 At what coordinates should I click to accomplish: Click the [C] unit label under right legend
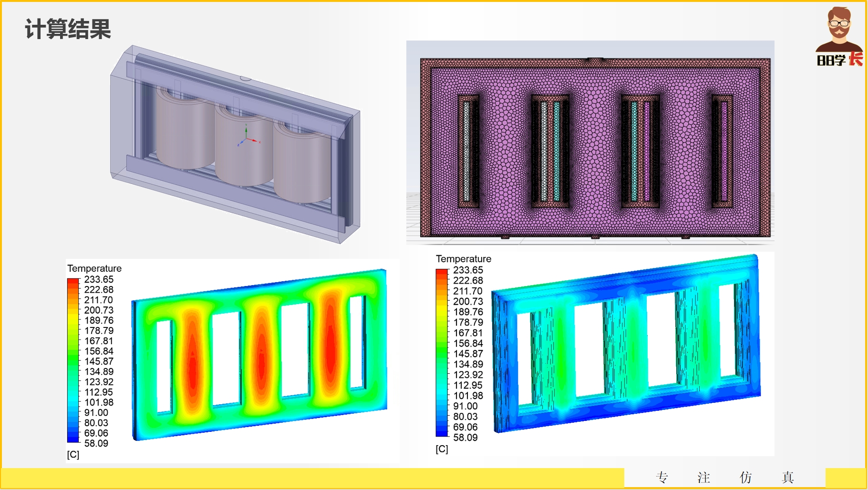pyautogui.click(x=442, y=449)
